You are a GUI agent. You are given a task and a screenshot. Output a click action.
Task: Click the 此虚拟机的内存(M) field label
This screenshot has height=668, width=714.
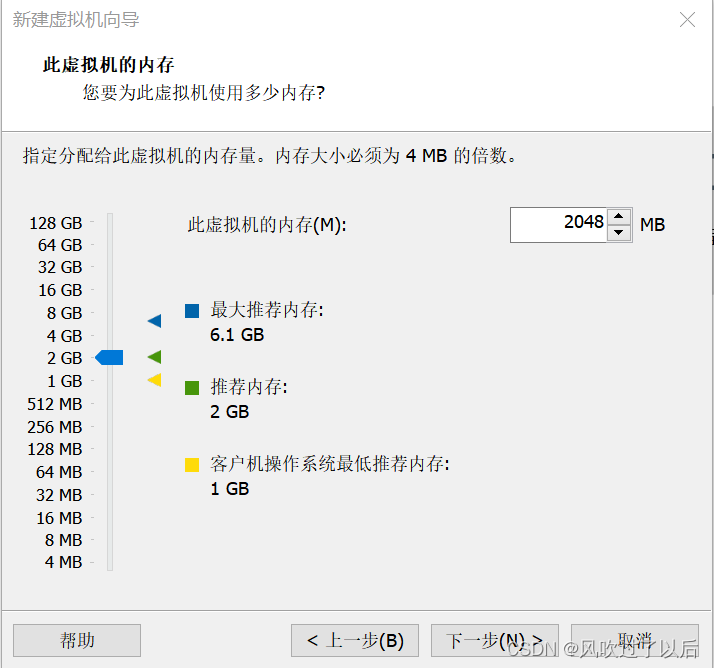tap(267, 225)
